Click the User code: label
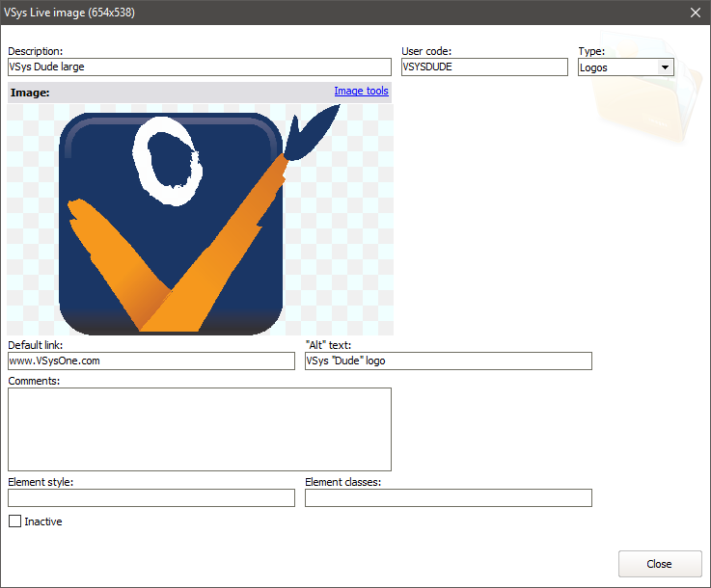Image resolution: width=711 pixels, height=588 pixels. pyautogui.click(x=426, y=51)
